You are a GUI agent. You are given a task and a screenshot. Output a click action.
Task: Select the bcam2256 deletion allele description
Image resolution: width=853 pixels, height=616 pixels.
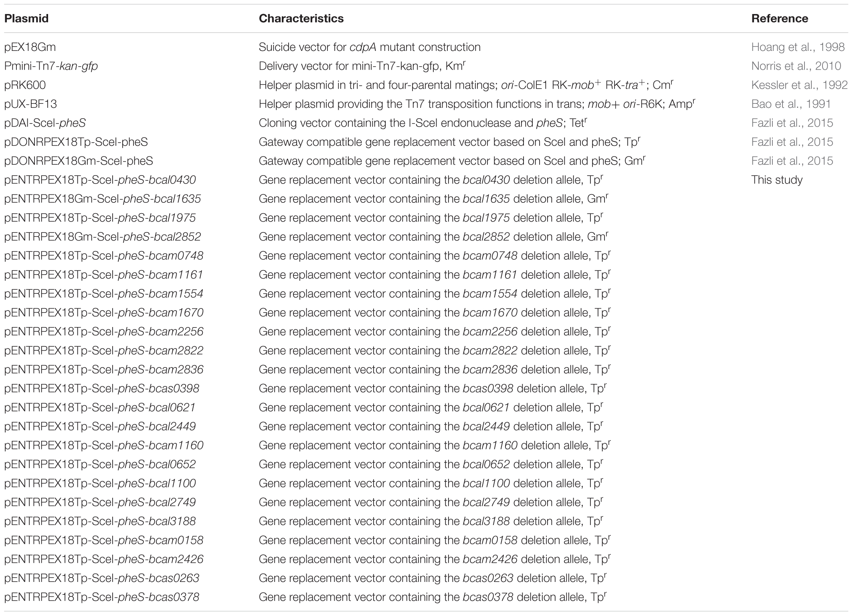435,332
